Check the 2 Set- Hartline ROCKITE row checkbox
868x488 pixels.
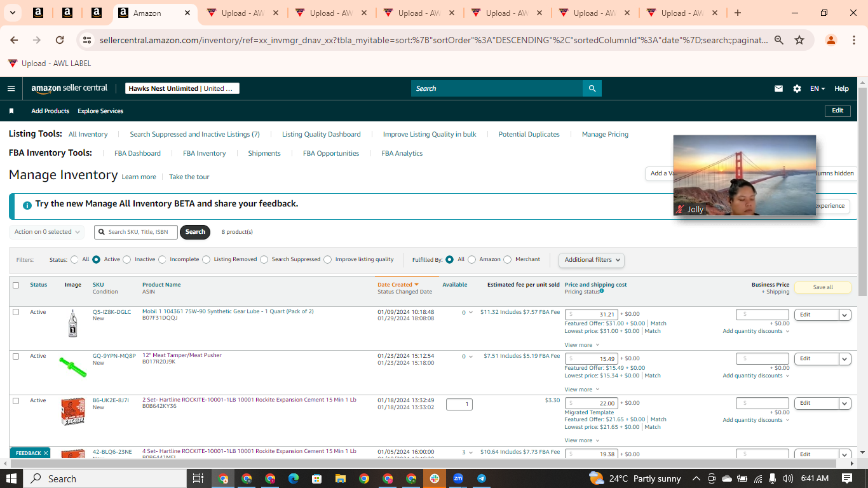[16, 401]
